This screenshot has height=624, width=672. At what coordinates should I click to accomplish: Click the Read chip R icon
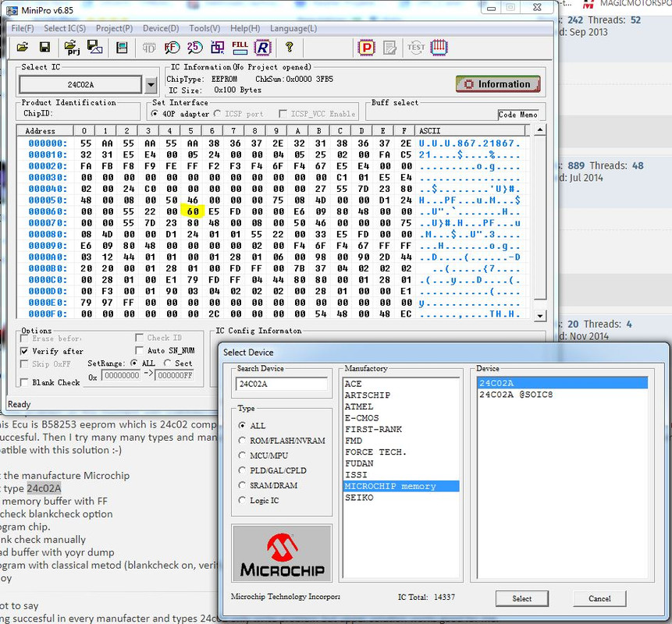point(263,48)
